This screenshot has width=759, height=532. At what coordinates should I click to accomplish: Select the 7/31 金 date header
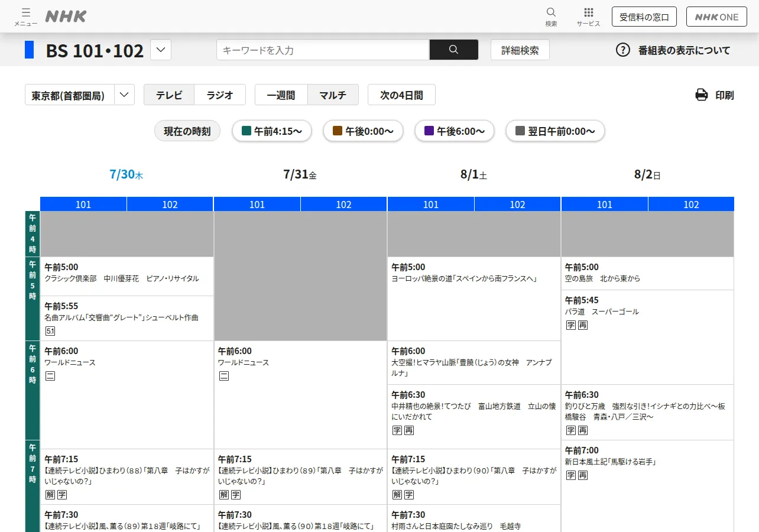[x=300, y=174]
